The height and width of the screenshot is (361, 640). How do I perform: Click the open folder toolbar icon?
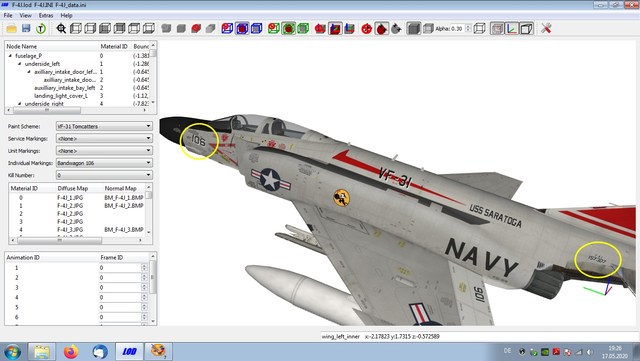click(11, 29)
